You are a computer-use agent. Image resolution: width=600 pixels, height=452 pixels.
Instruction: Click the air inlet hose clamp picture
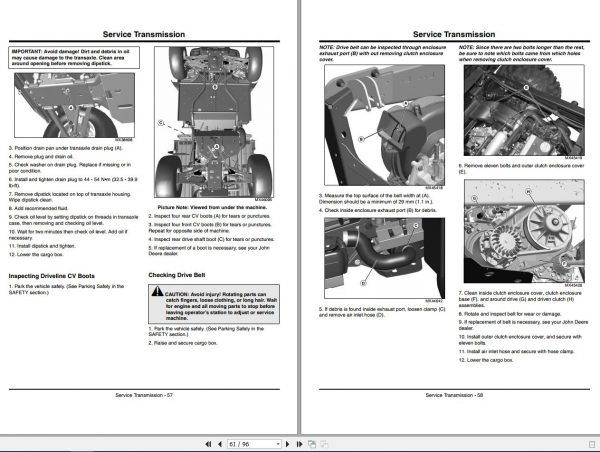tap(385, 258)
